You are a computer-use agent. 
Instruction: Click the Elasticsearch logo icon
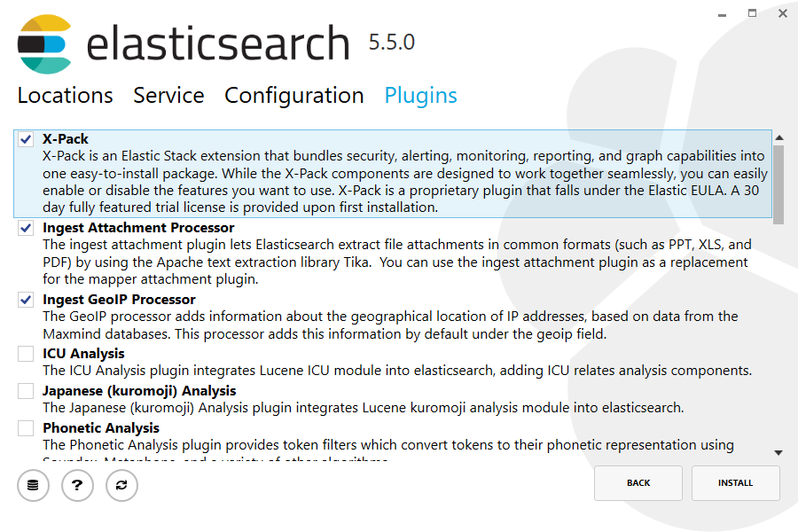(45, 43)
